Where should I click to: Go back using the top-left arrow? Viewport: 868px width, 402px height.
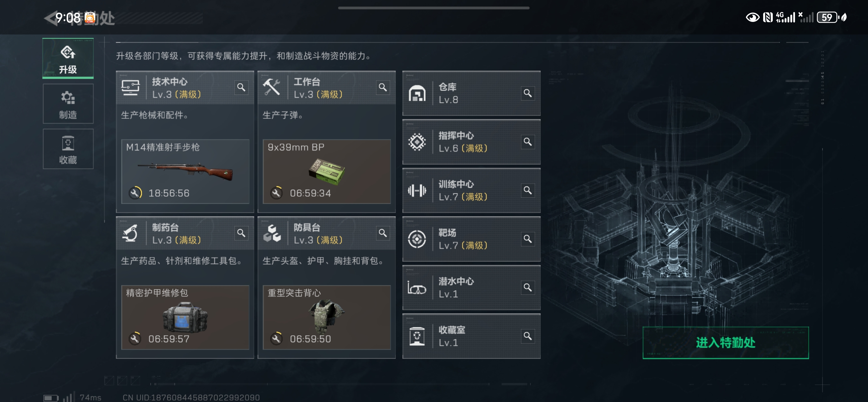click(50, 18)
